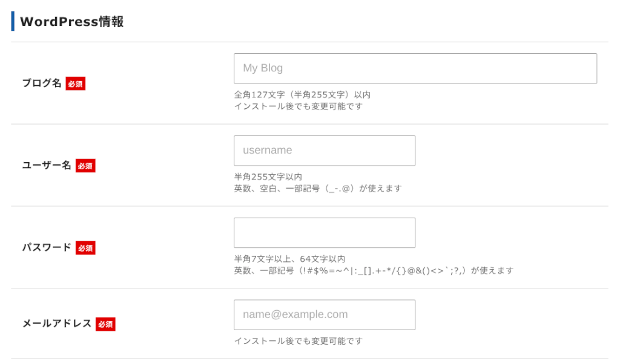This screenshot has height=364, width=620.
Task: Click the 必須 badge beside ユーザー名
Action: 85,166
